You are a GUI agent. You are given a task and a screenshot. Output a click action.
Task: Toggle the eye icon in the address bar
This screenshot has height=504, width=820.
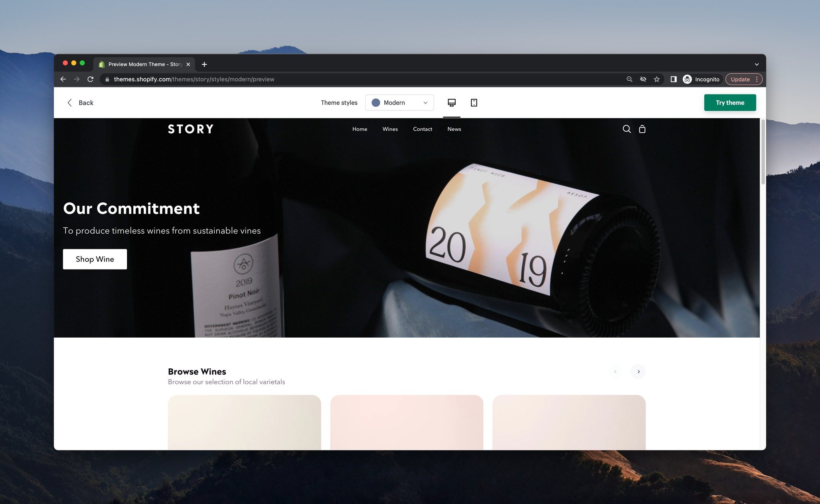[643, 79]
